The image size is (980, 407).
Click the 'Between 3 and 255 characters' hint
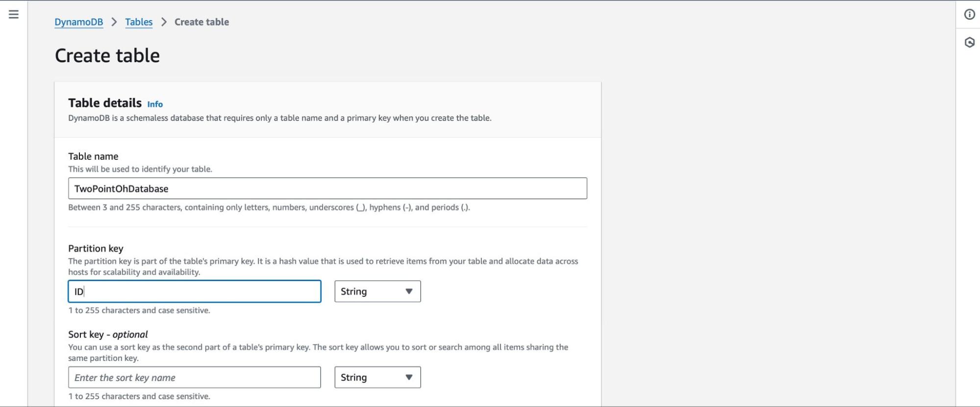pos(269,207)
